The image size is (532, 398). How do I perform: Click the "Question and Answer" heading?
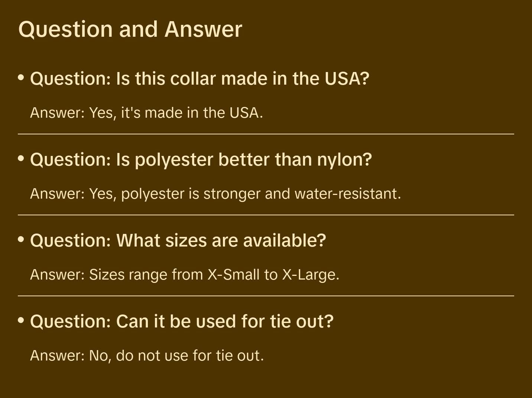[130, 29]
